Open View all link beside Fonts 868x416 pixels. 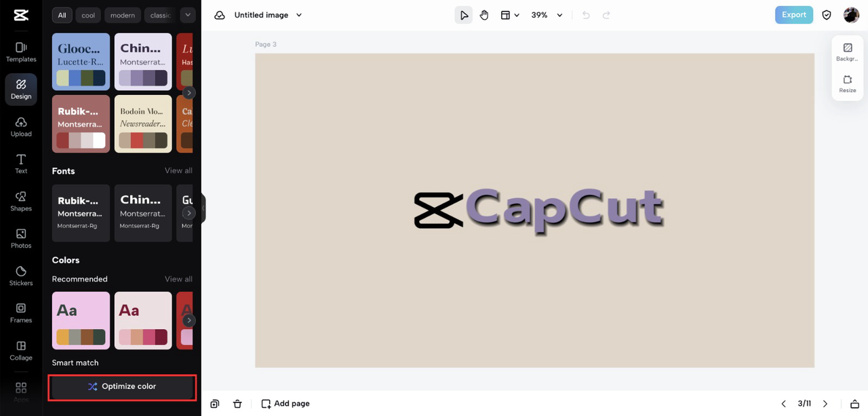178,171
